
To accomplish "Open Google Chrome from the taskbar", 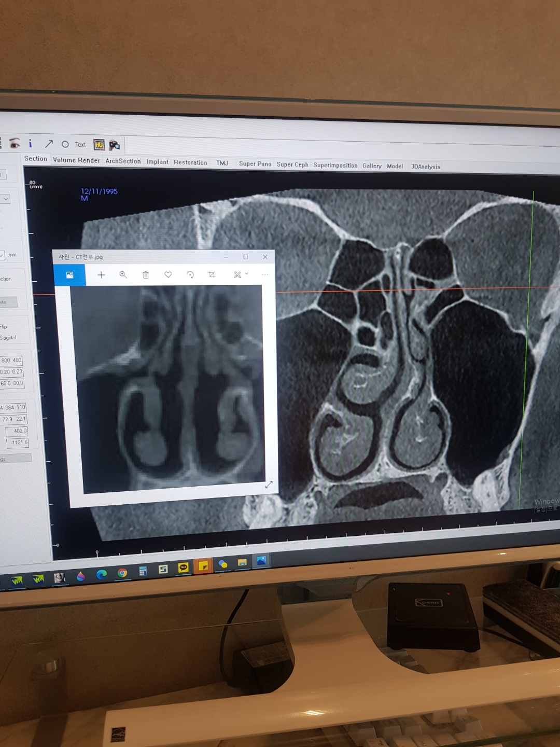I will pos(122,573).
